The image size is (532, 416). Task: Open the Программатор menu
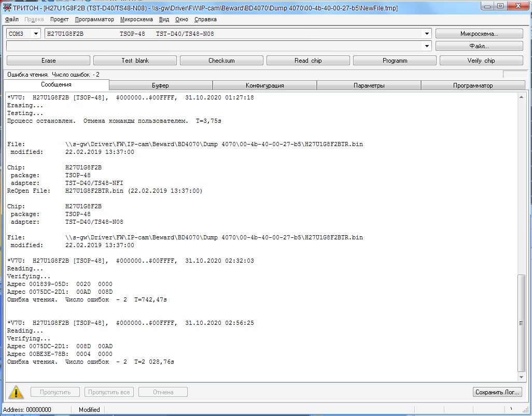94,19
